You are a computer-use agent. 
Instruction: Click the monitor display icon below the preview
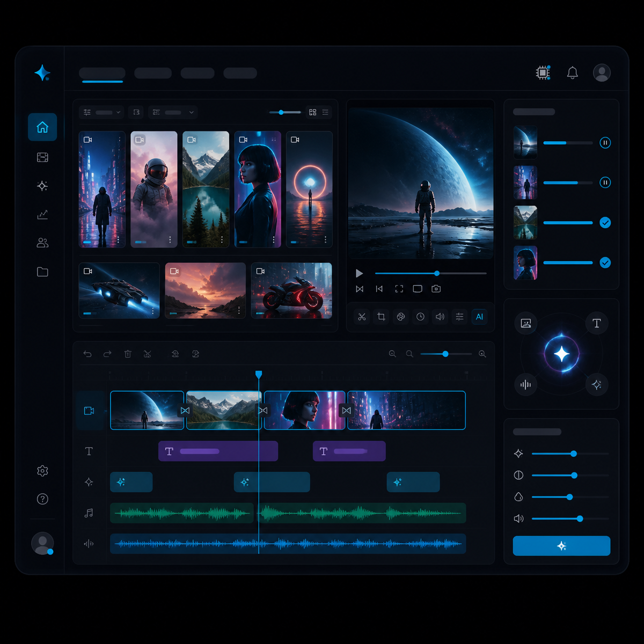[418, 289]
